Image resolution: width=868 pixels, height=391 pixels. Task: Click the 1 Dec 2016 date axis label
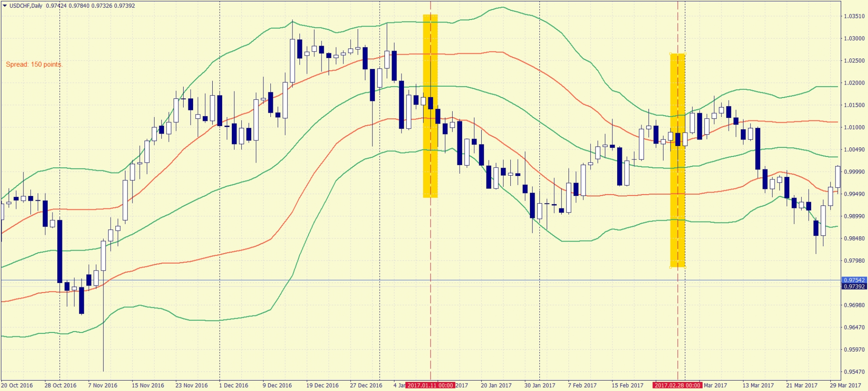(233, 385)
